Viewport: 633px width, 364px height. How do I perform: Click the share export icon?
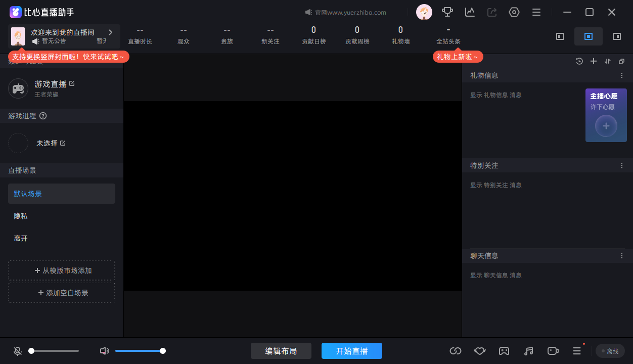pos(492,12)
